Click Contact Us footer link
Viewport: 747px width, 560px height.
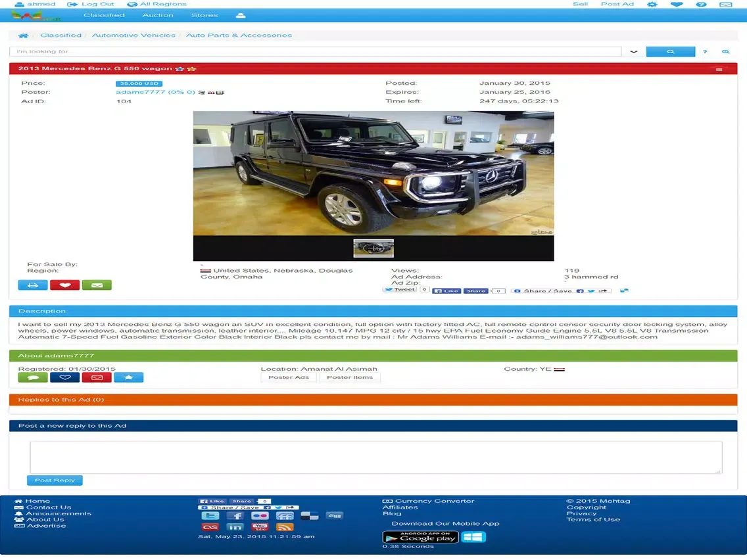coord(48,507)
